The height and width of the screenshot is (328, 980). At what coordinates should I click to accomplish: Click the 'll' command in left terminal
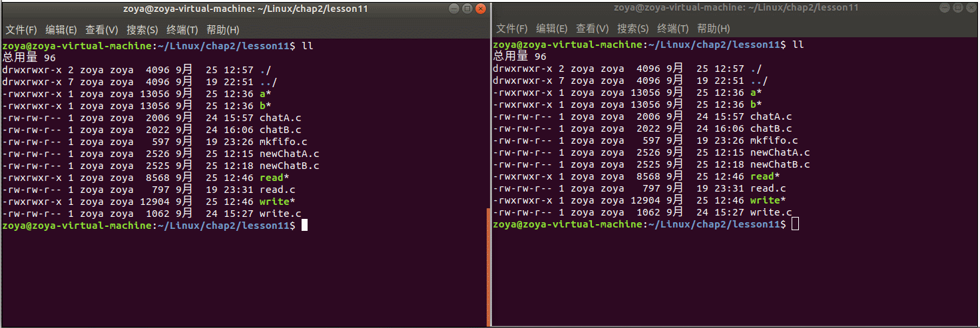[308, 46]
